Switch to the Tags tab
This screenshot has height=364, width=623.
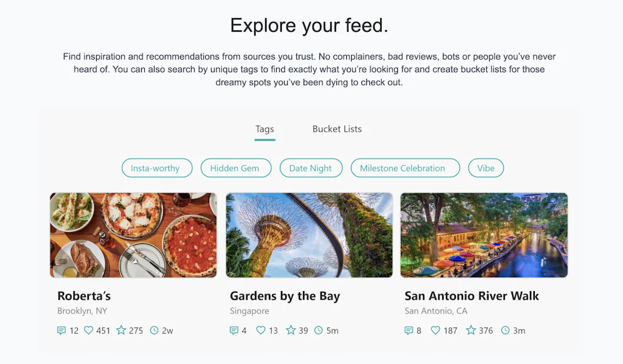(265, 129)
